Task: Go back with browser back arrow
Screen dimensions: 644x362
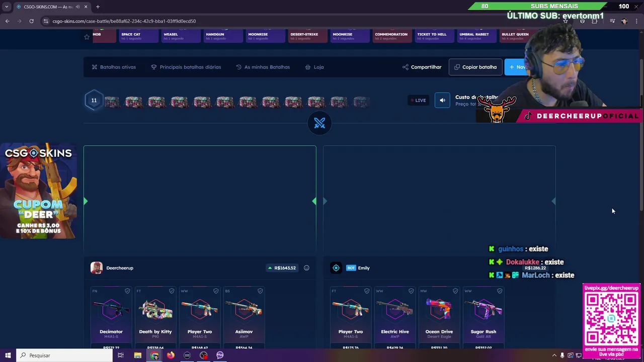Action: click(x=7, y=21)
